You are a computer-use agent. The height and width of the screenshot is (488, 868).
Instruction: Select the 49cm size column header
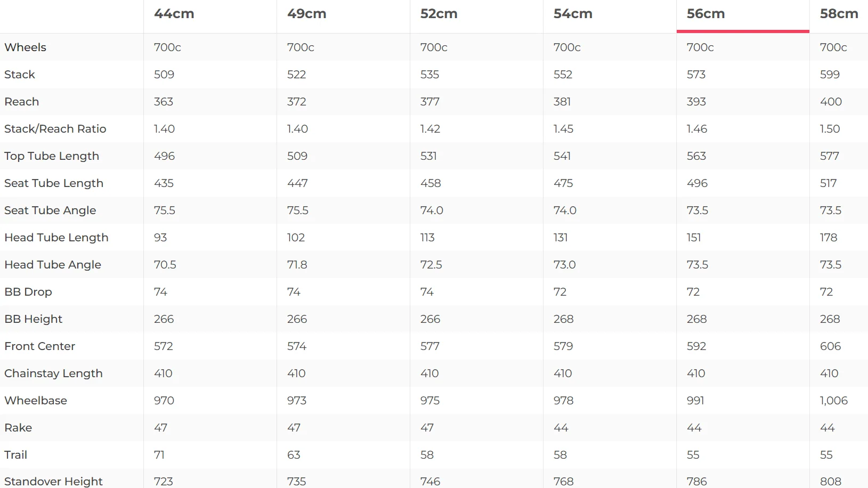(307, 14)
